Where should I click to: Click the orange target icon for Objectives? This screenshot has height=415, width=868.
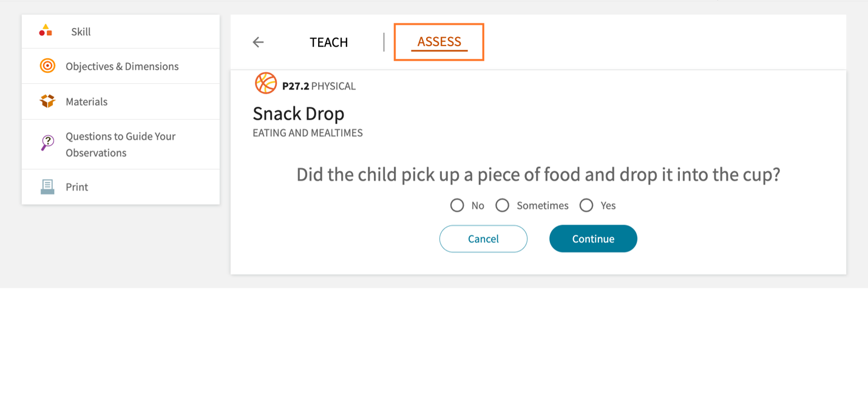[x=47, y=66]
